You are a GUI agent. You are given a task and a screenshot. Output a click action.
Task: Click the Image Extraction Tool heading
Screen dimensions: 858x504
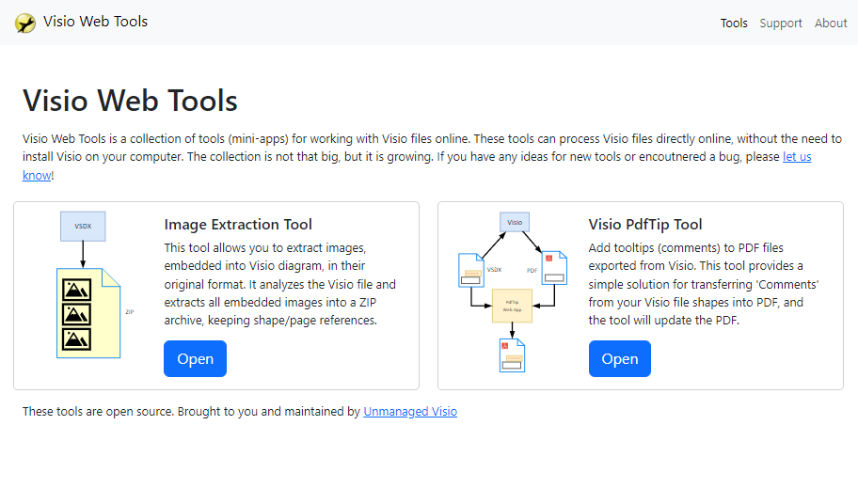pos(238,225)
